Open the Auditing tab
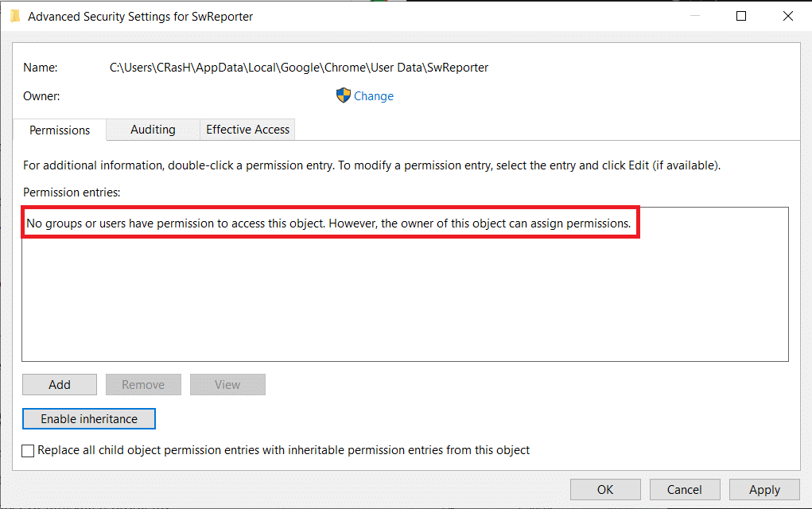Screen dimensions: 812x509 (x=153, y=130)
